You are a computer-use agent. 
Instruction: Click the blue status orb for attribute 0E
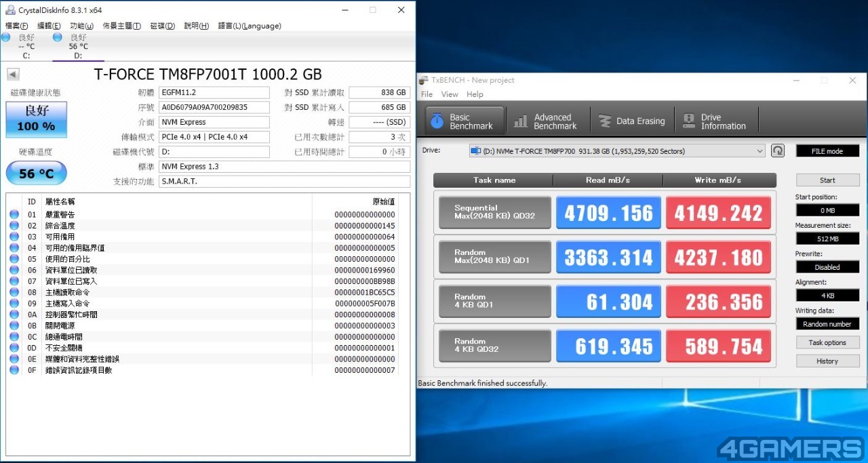14,359
